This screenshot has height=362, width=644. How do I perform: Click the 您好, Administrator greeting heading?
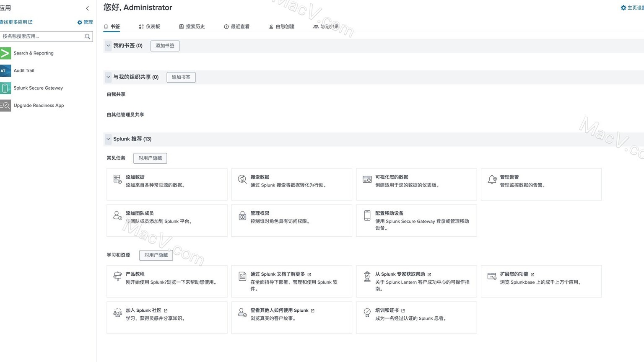138,8
